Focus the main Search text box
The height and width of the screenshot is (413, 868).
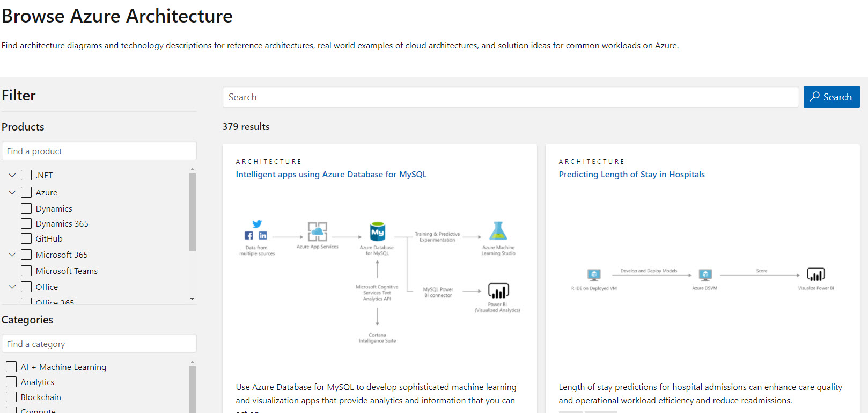tap(511, 97)
